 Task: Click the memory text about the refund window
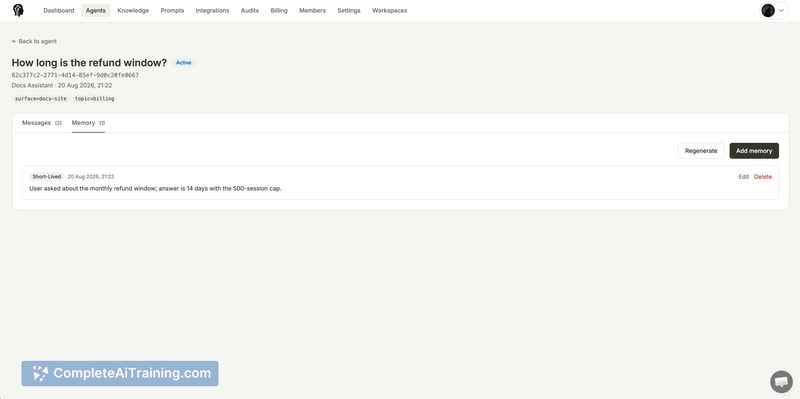click(x=156, y=188)
